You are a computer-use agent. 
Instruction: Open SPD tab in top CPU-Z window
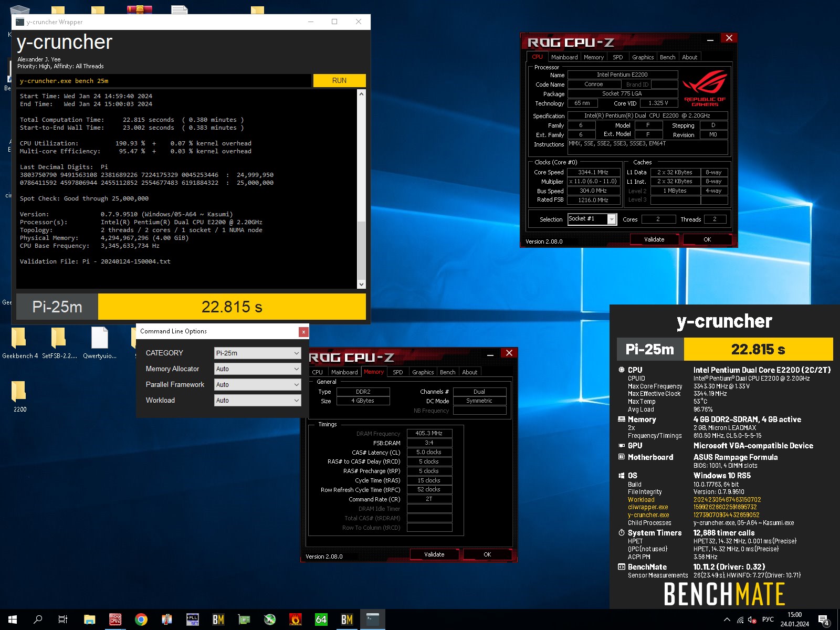[618, 57]
